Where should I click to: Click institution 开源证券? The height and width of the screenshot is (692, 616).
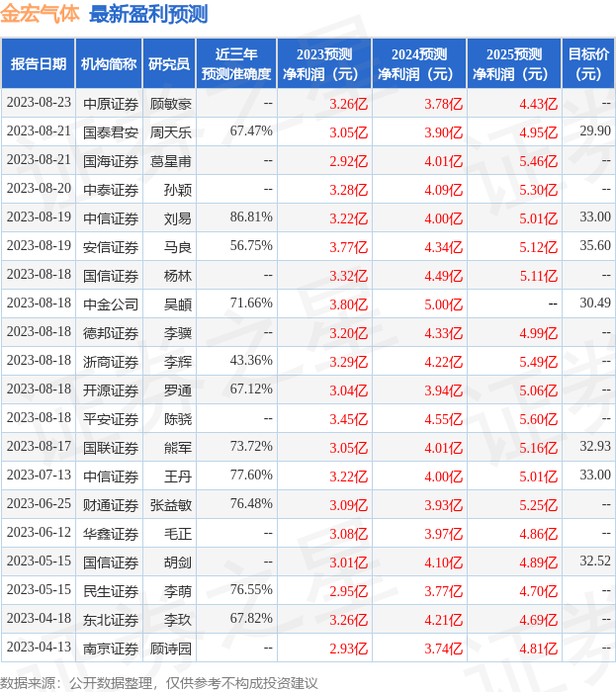111,390
